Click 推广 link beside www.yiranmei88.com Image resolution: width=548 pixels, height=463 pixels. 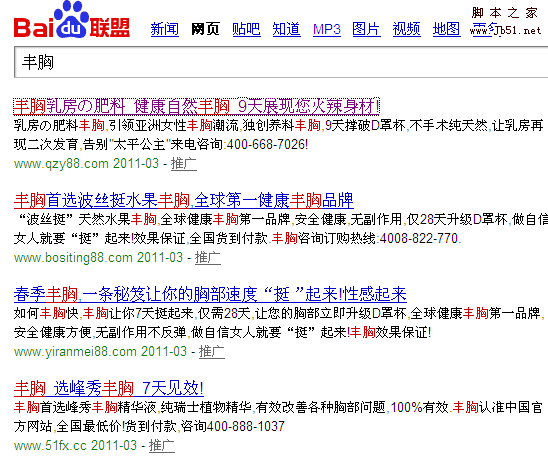[x=212, y=352]
